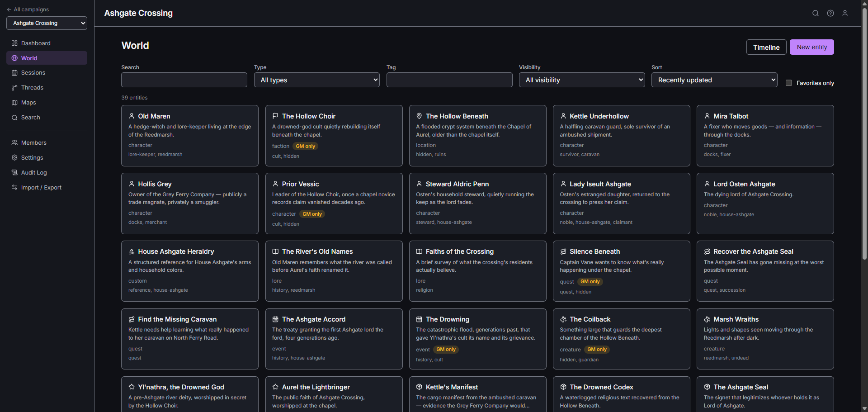Click the Tag filter input field
The image size is (868, 412).
click(449, 80)
